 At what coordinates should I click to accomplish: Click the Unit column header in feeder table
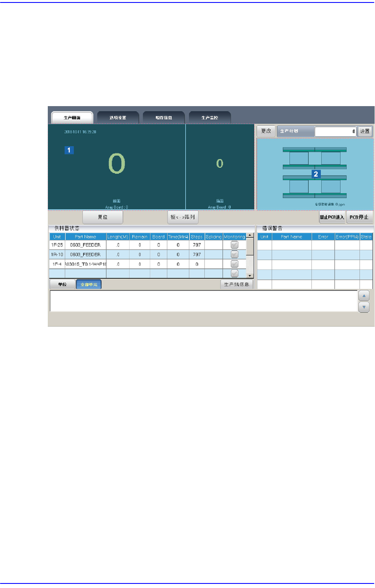coord(57,237)
